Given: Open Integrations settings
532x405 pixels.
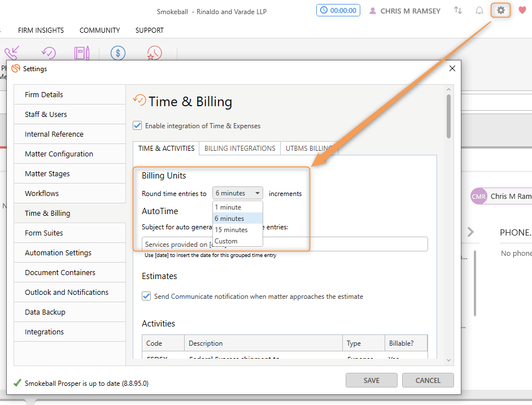Looking at the screenshot, I should (69, 332).
